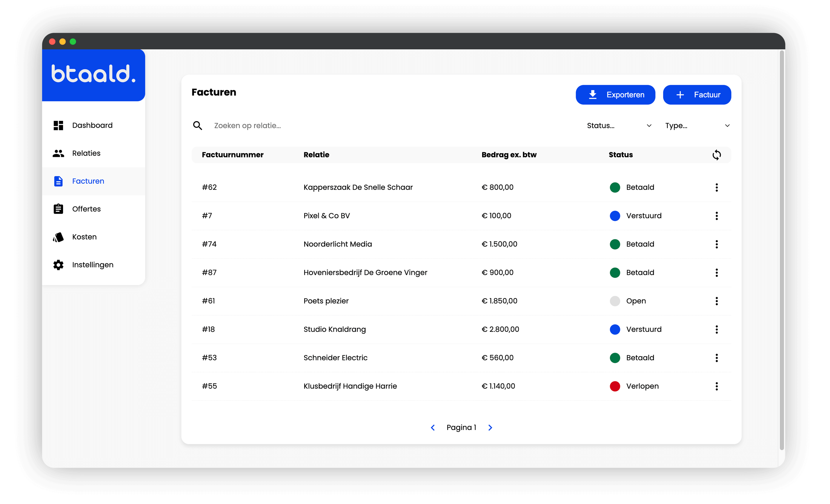Click Noorderlicht Media relation name
This screenshot has height=504, width=830.
(x=338, y=244)
